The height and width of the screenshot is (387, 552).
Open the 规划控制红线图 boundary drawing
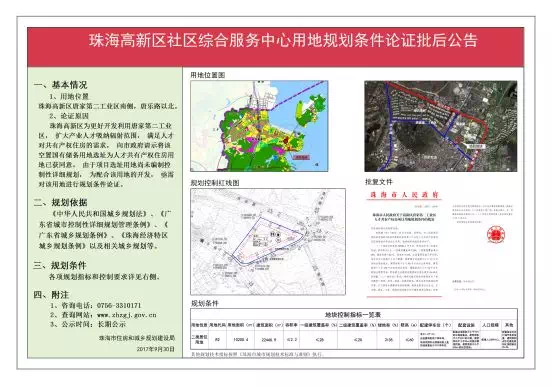click(268, 242)
